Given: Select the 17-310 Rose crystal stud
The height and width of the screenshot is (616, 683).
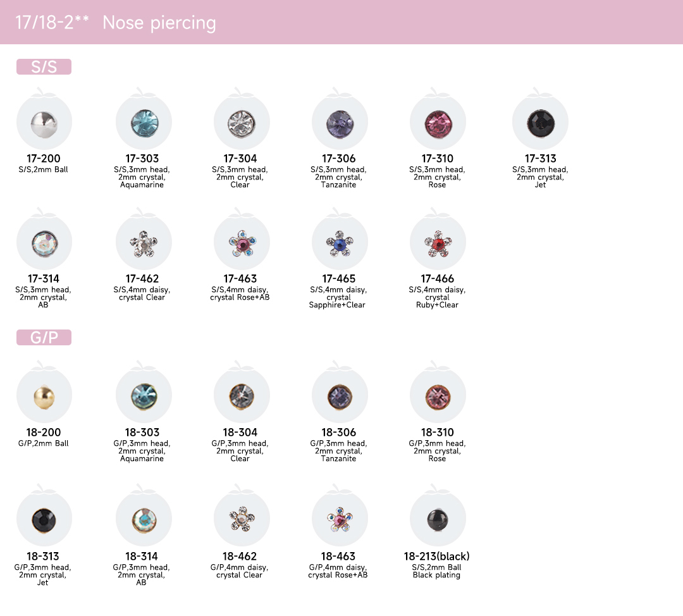Looking at the screenshot, I should [438, 123].
